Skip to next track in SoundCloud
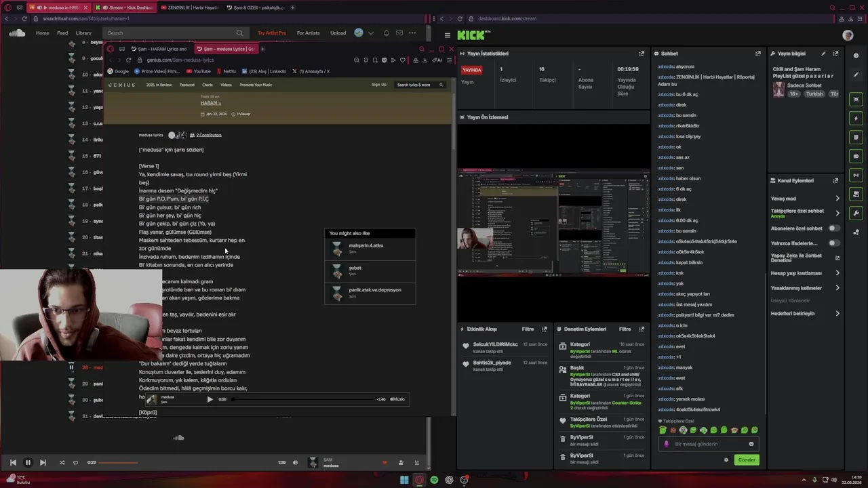This screenshot has height=488, width=868. 43,462
